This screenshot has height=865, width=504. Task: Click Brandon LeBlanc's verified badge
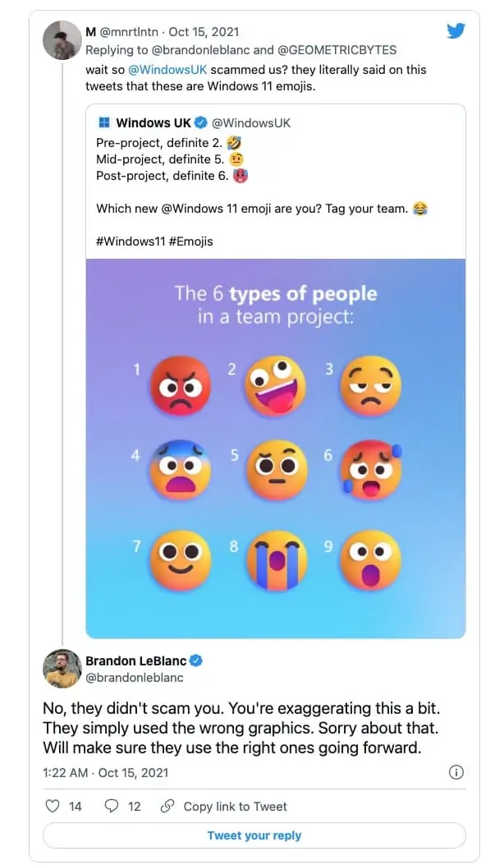pyautogui.click(x=197, y=660)
